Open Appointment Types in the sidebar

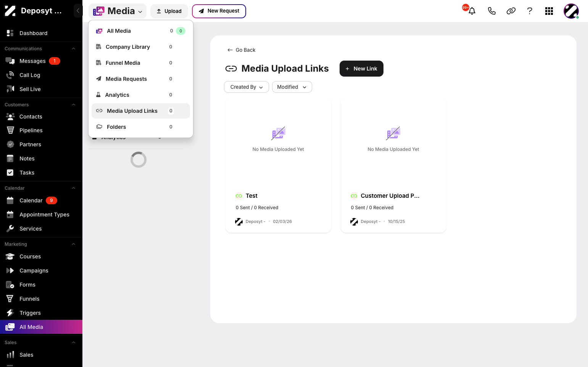point(41,215)
